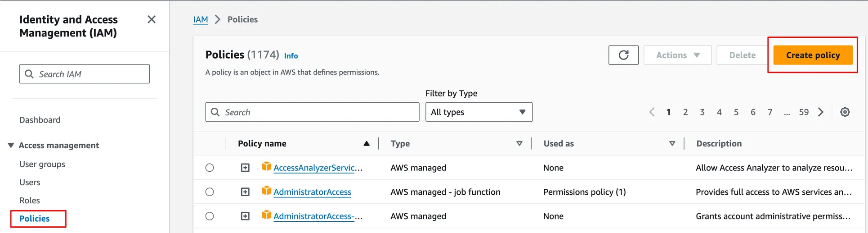Open the table preferences gear icon

[845, 112]
